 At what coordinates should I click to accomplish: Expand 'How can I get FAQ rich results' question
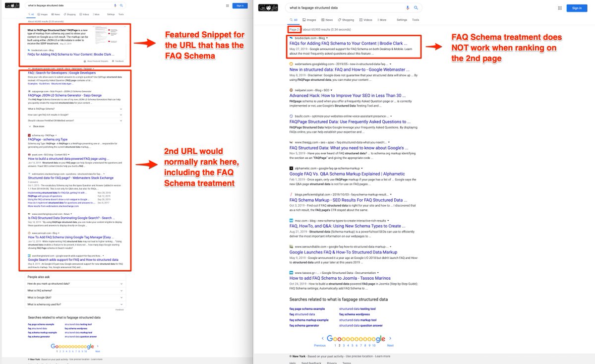75,114
